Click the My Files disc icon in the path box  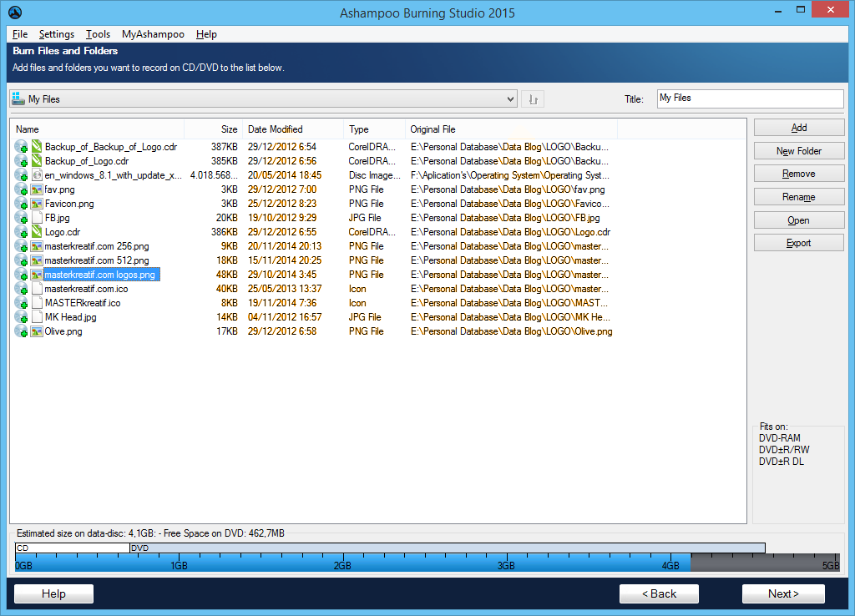click(18, 98)
